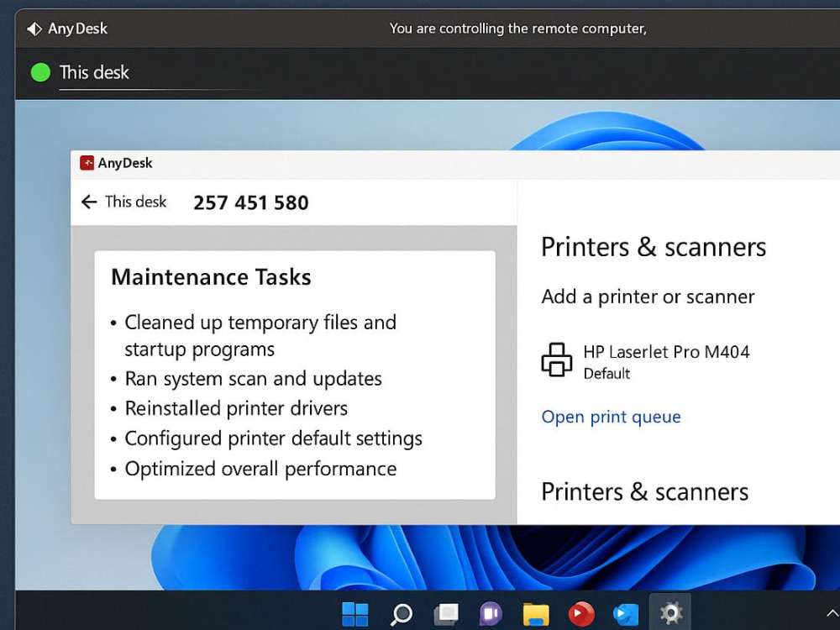840x630 pixels.
Task: Select 'Ran system scan and updates' item
Action: [x=246, y=379]
